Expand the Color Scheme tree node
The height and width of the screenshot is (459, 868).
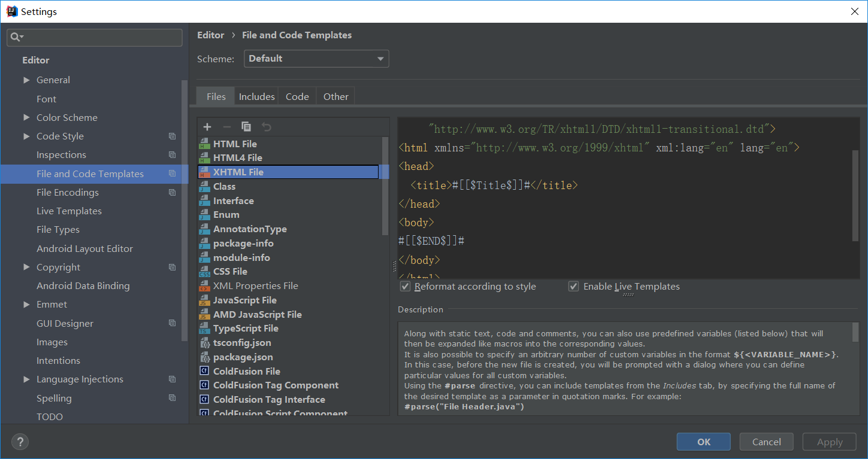pos(26,118)
